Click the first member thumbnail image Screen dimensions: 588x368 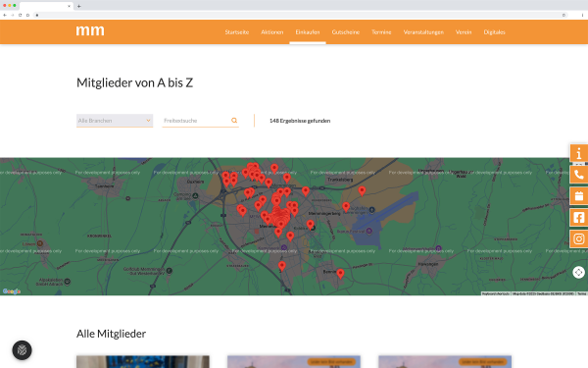point(143,362)
